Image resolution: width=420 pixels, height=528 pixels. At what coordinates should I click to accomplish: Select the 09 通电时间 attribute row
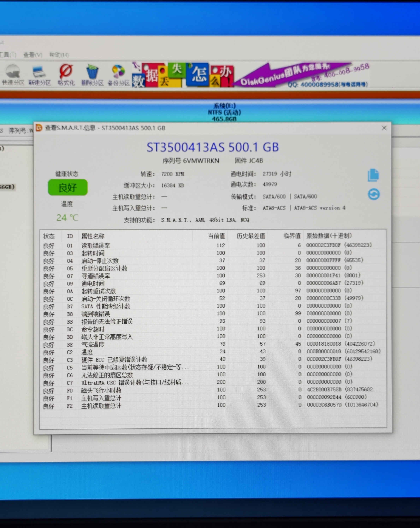pos(213,283)
